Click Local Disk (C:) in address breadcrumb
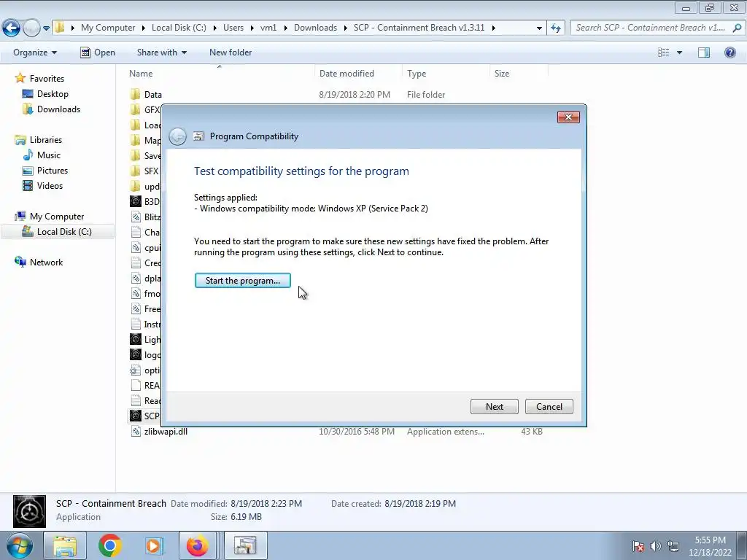 point(179,28)
